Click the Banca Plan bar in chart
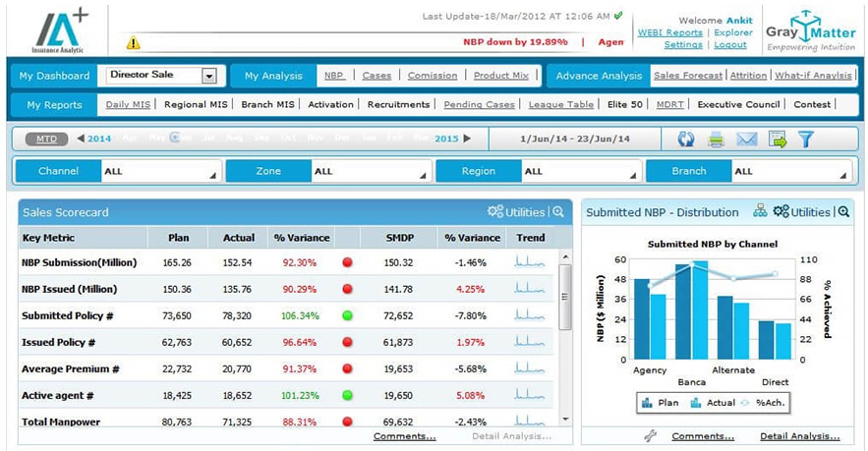The image size is (868, 451). click(x=683, y=311)
